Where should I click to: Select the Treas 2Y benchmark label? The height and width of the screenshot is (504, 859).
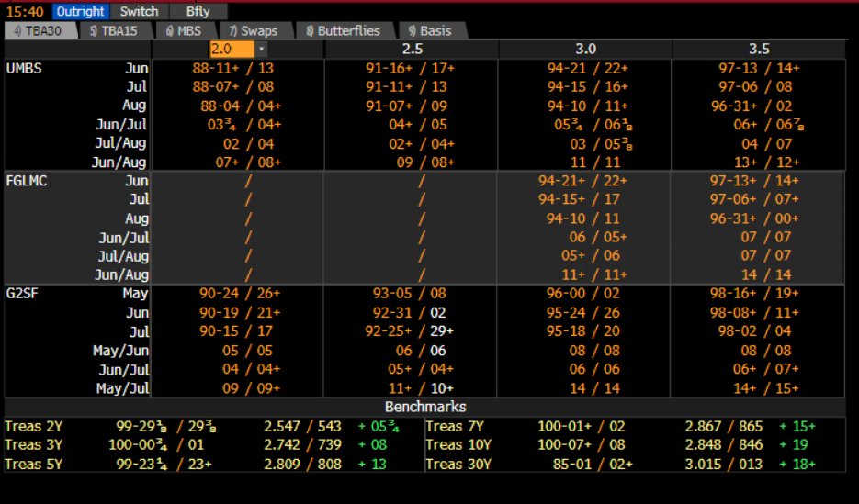[33, 426]
